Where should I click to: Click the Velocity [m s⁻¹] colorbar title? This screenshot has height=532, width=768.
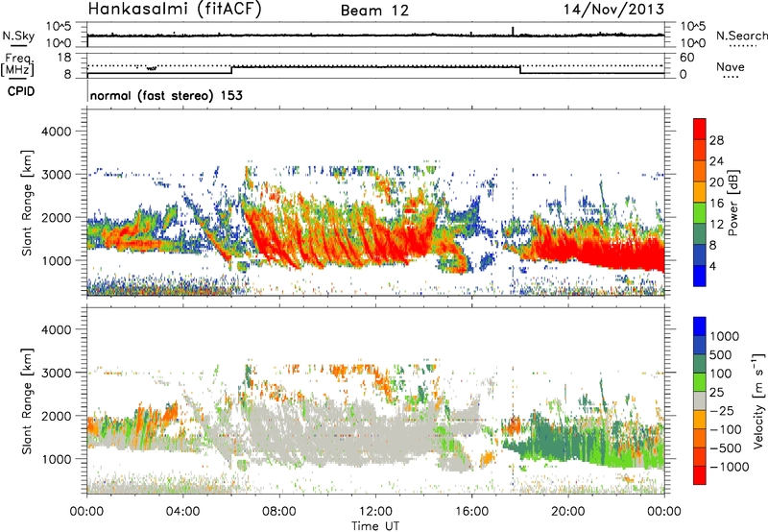758,400
